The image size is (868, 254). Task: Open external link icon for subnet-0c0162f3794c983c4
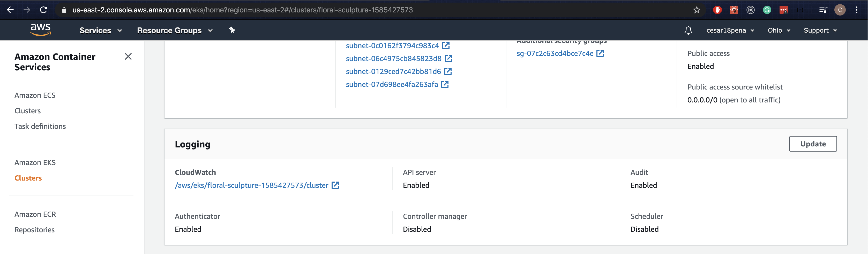[x=446, y=45]
